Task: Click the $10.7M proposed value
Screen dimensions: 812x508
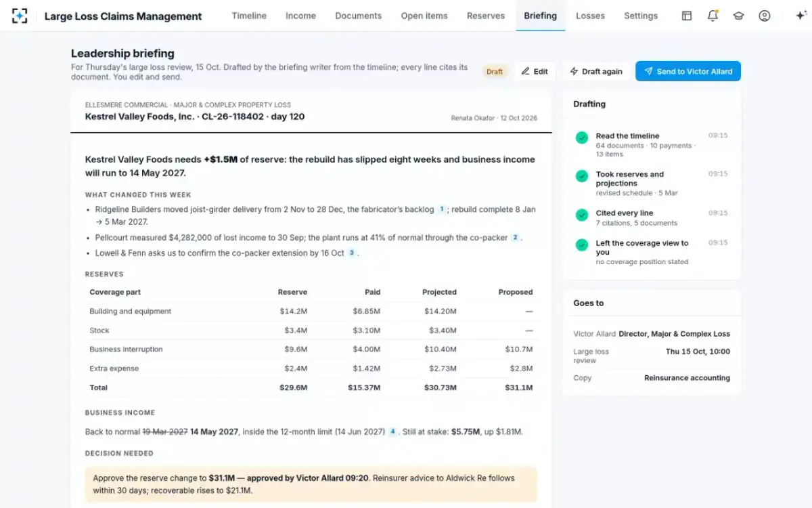Action: pos(518,350)
